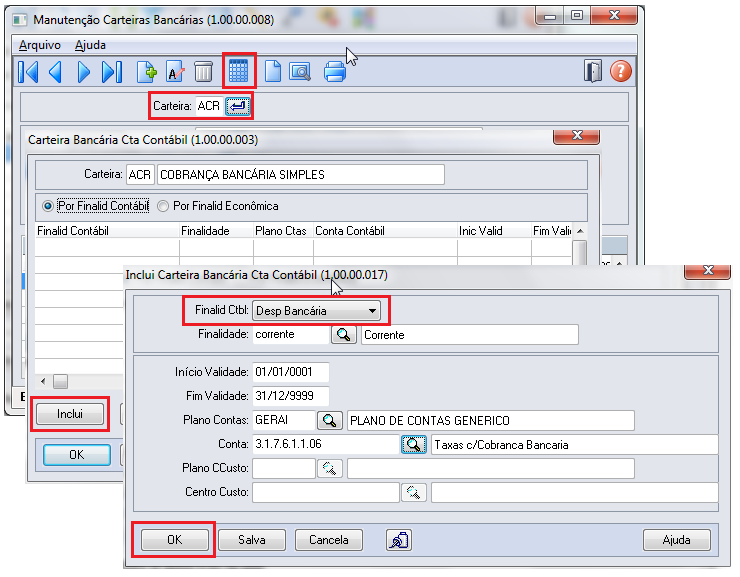Click the Plano Ctas column header
This screenshot has height=577, width=740.
pos(283,231)
